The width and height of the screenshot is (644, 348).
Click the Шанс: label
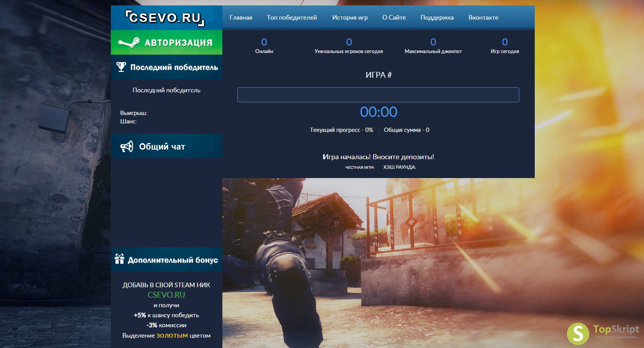(128, 122)
